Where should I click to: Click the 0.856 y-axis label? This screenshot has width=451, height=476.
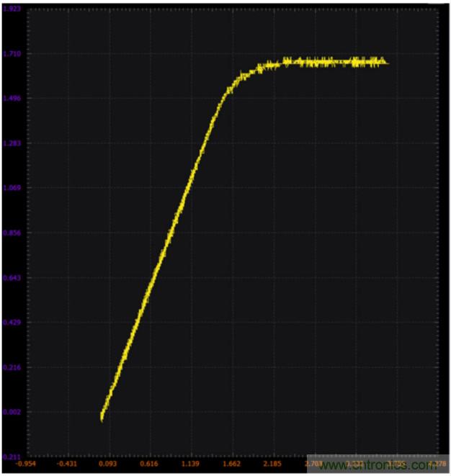pos(12,233)
